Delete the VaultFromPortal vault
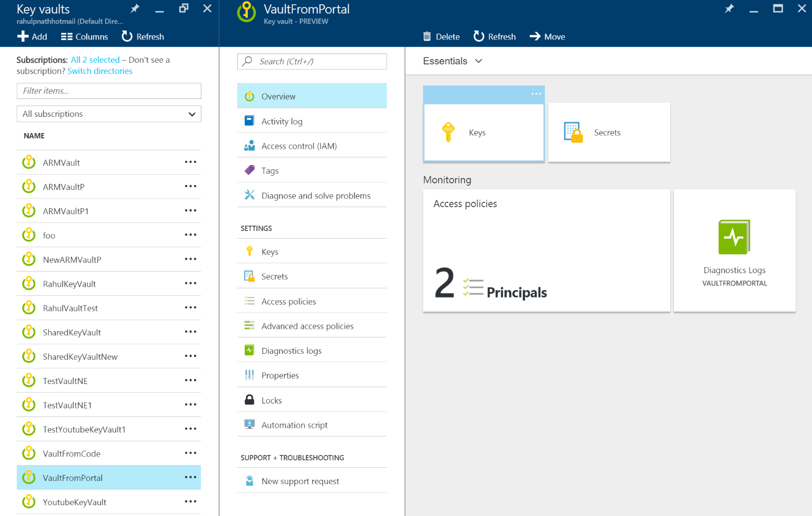This screenshot has width=812, height=516. [441, 36]
